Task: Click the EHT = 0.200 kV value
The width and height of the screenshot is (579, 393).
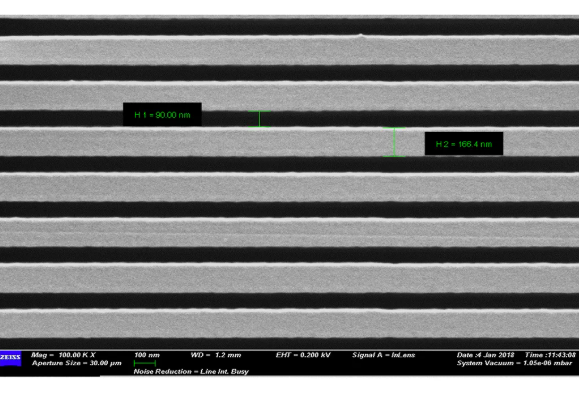Action: click(x=303, y=355)
